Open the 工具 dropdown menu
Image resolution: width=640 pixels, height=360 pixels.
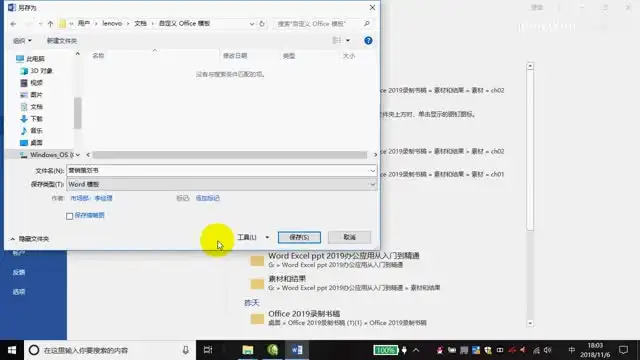click(253, 237)
